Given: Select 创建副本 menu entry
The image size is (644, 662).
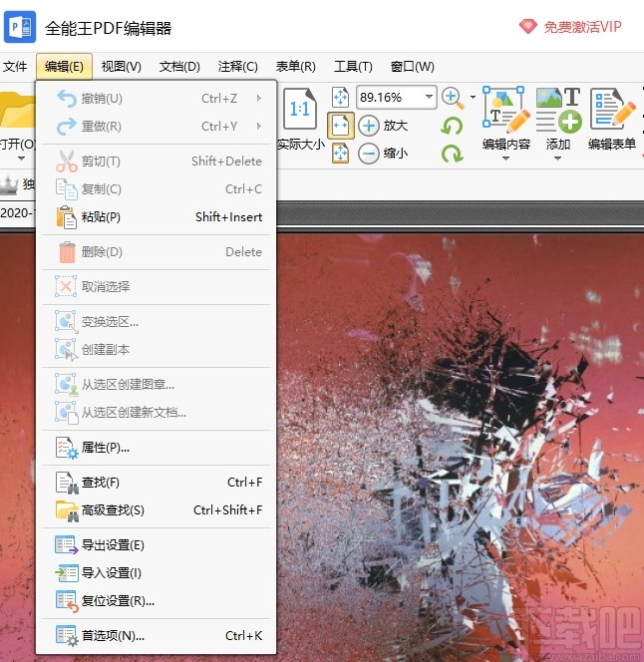Looking at the screenshot, I should coord(157,350).
